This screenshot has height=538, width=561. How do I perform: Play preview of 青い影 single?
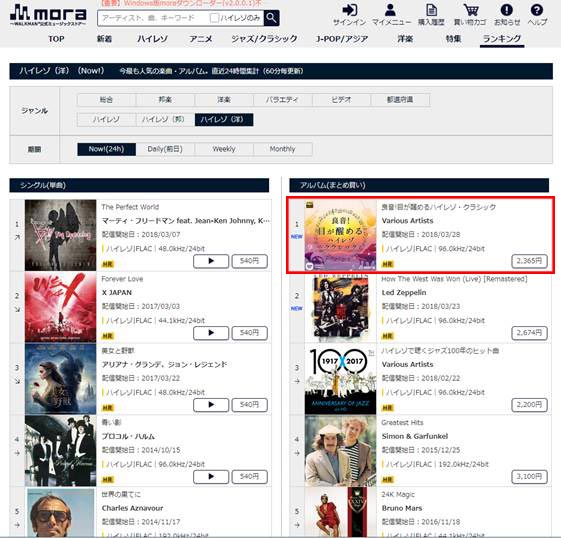211,477
